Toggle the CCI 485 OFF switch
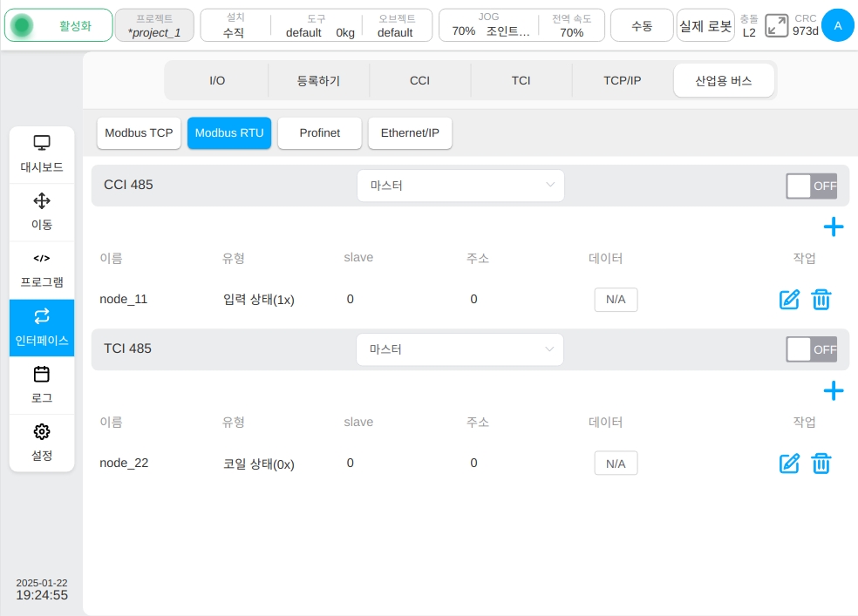The image size is (858, 616). pos(812,186)
